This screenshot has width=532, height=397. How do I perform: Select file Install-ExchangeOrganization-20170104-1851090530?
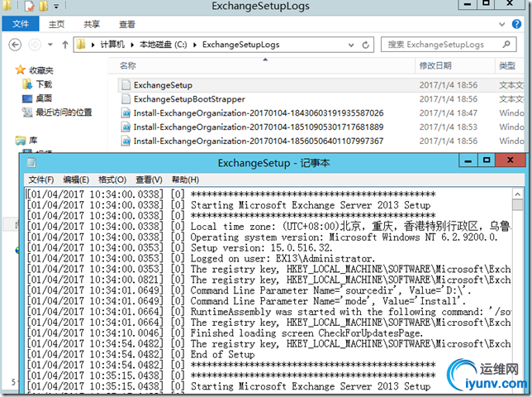point(259,127)
